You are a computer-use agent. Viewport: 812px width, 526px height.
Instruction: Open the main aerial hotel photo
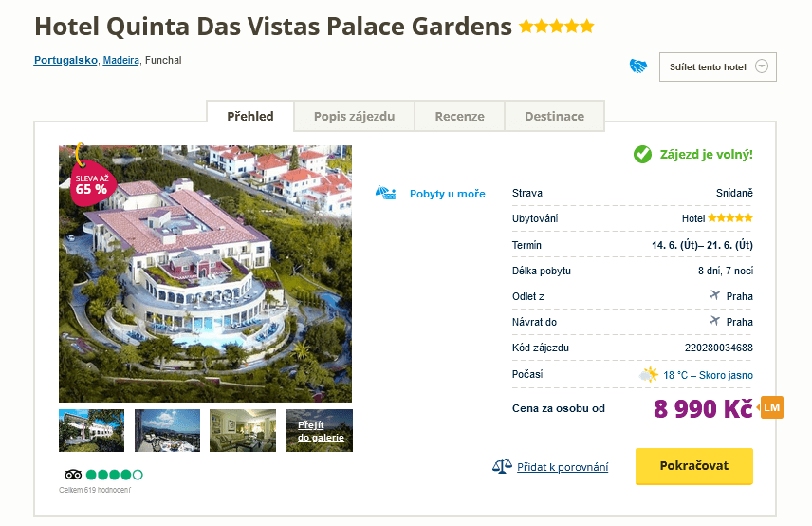point(205,285)
